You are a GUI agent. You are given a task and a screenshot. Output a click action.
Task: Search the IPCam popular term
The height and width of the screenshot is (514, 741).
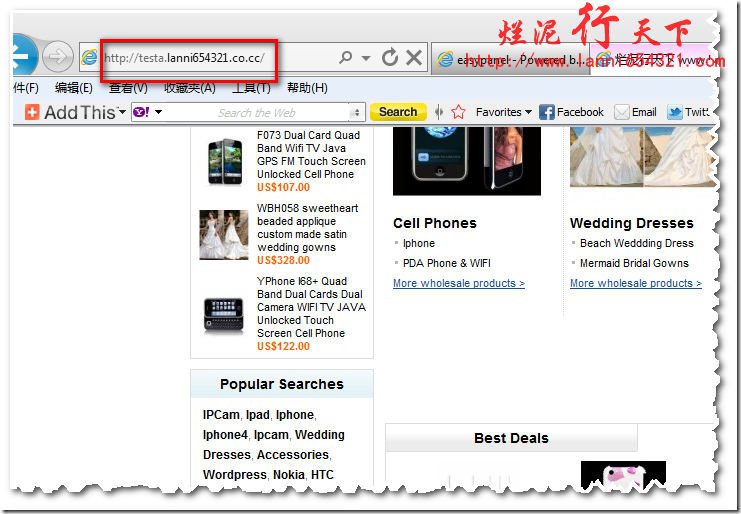(x=221, y=415)
